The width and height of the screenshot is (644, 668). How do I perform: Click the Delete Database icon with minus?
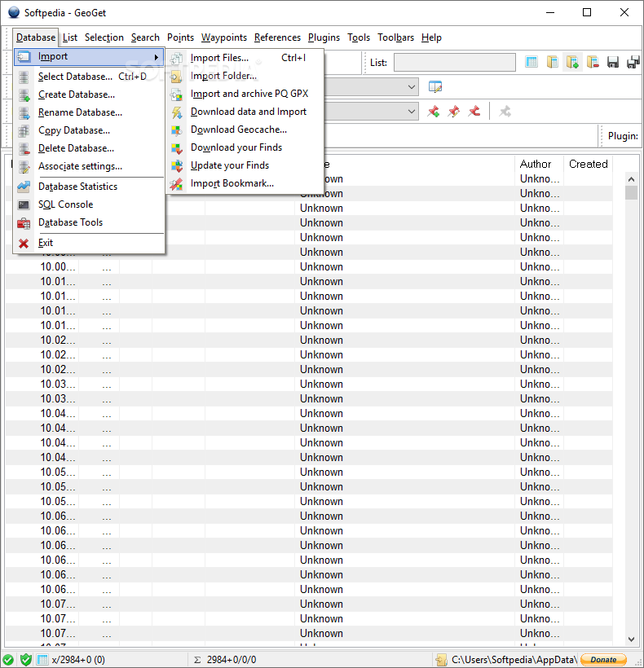pos(24,149)
